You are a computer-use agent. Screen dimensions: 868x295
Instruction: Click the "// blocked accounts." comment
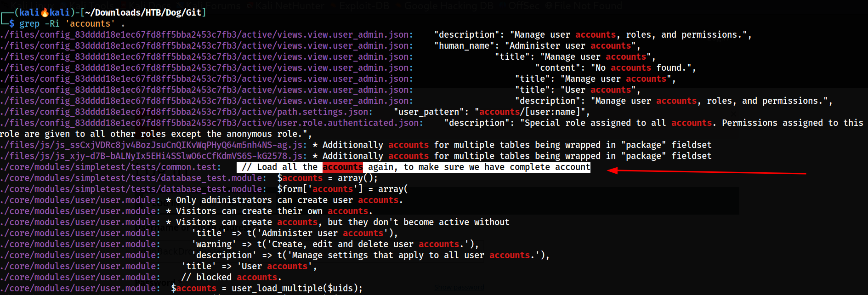(x=231, y=277)
